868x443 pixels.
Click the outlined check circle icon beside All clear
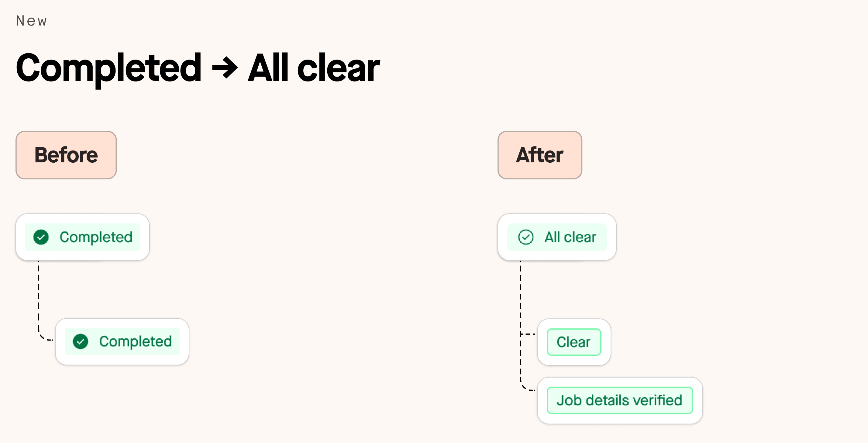coord(526,237)
